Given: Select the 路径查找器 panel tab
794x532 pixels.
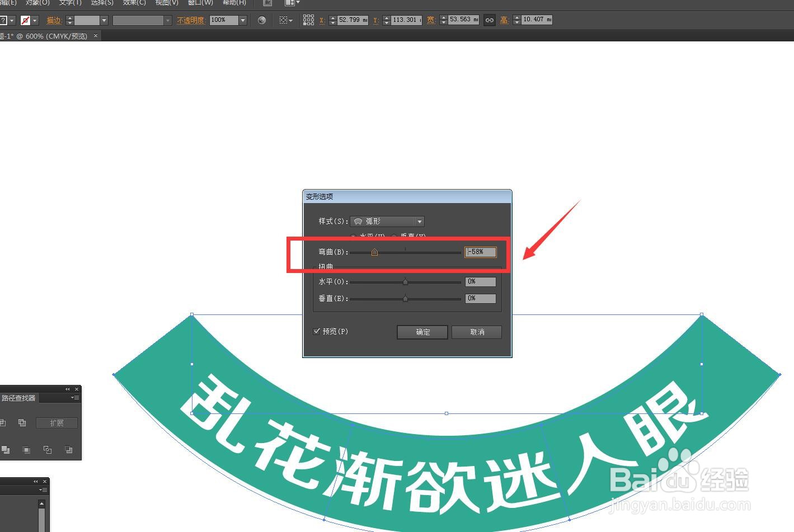Looking at the screenshot, I should pyautogui.click(x=18, y=398).
